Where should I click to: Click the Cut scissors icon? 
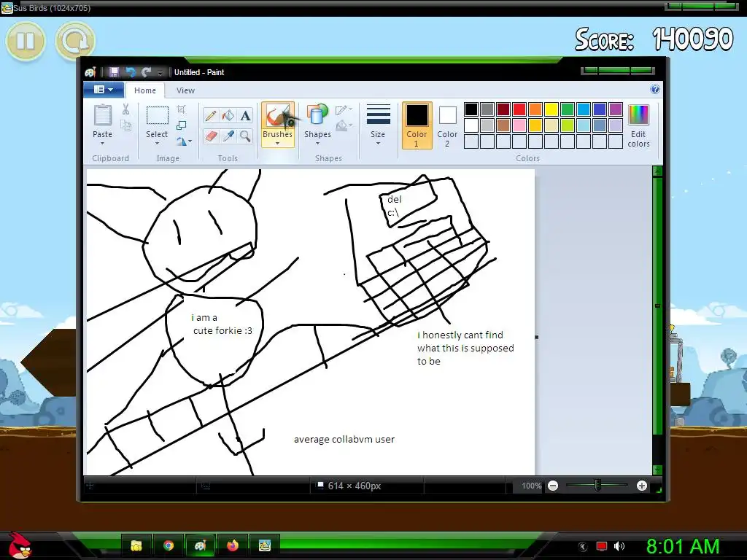coord(125,109)
